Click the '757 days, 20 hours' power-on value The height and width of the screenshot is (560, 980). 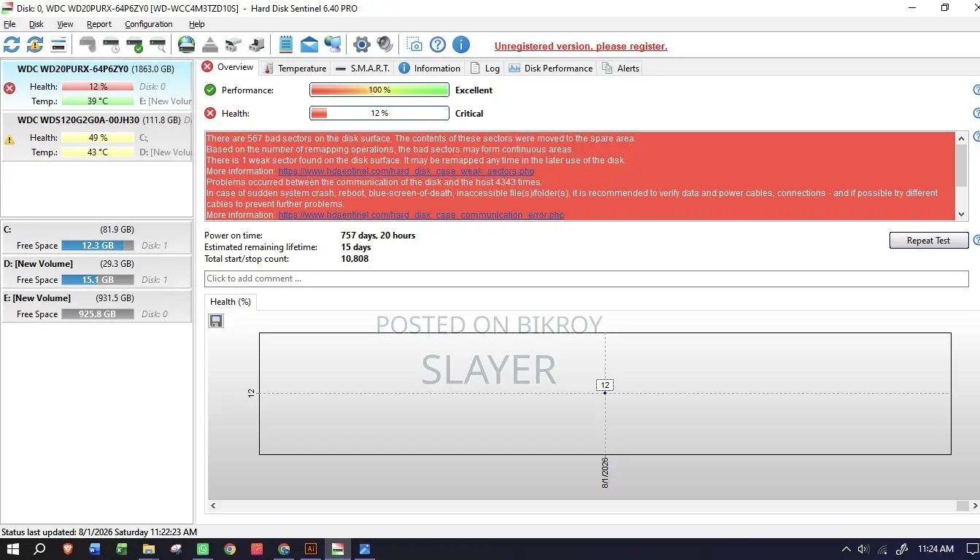378,236
